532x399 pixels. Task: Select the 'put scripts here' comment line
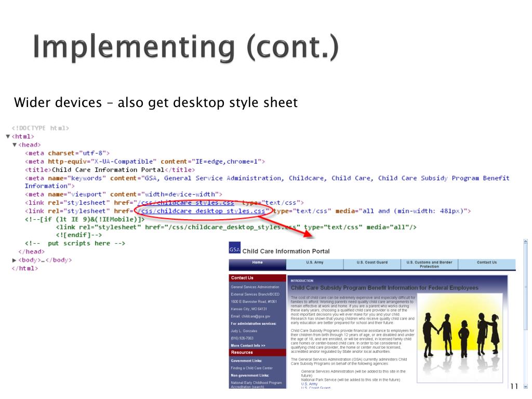[x=75, y=243]
